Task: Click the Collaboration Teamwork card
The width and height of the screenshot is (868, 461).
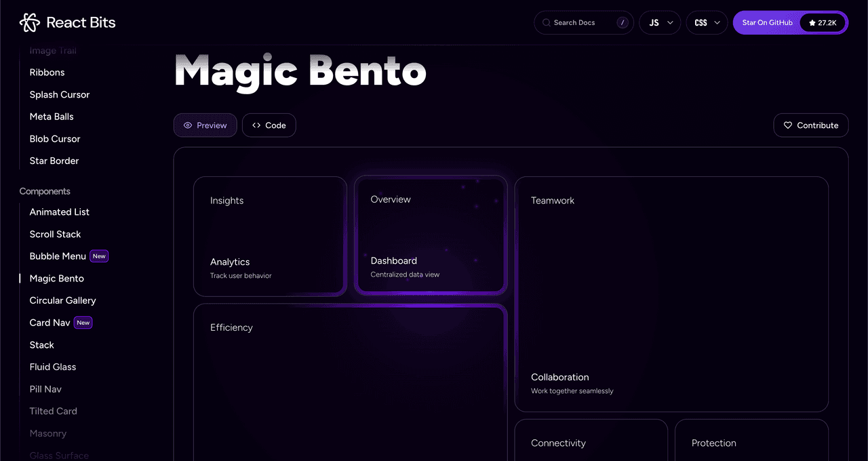Action: [x=671, y=294]
